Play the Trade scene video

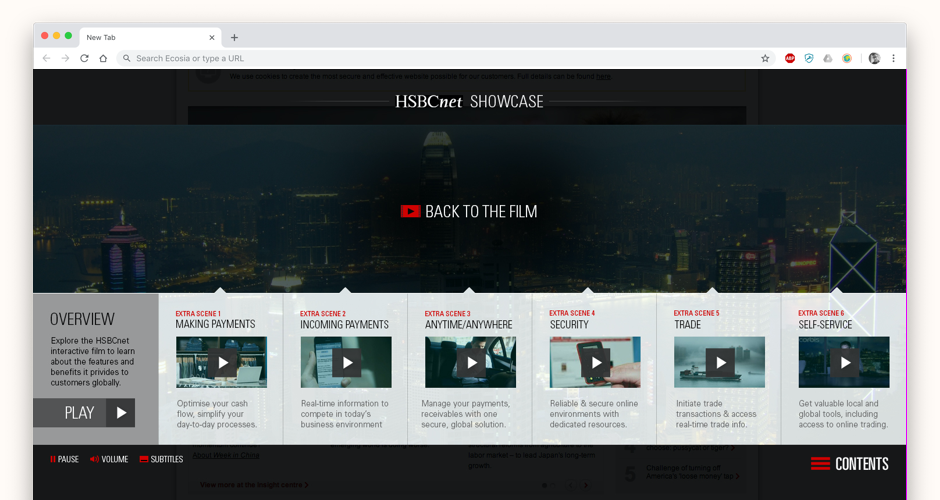(720, 362)
